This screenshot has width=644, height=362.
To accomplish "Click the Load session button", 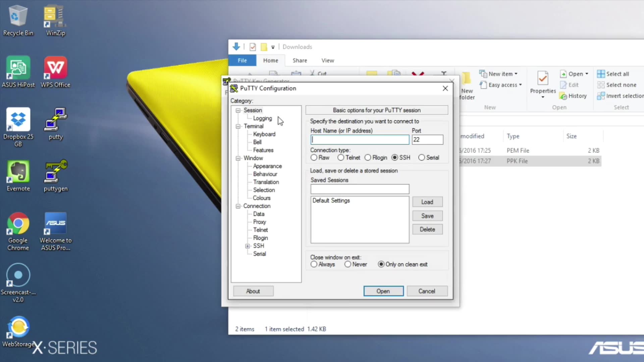I will point(427,202).
